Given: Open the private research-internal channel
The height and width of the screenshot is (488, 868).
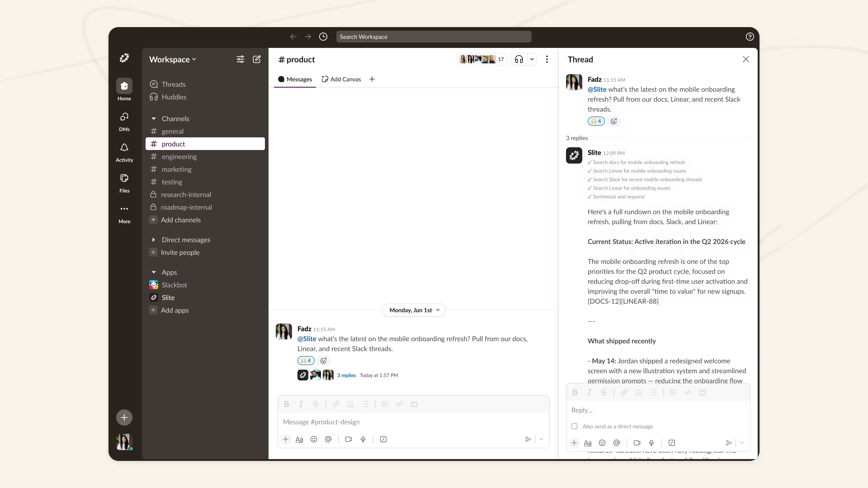Looking at the screenshot, I should (205, 195).
